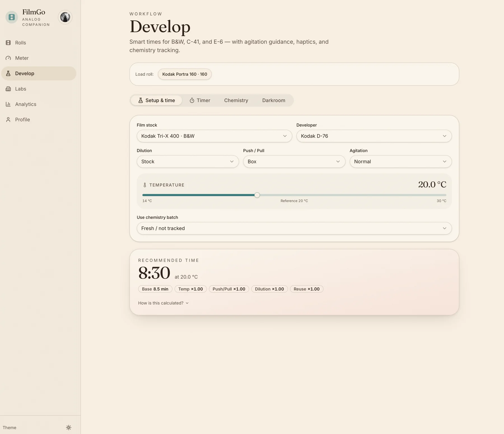Open the user avatar profile picture
Screen dimensions: 504x434
(x=65, y=17)
